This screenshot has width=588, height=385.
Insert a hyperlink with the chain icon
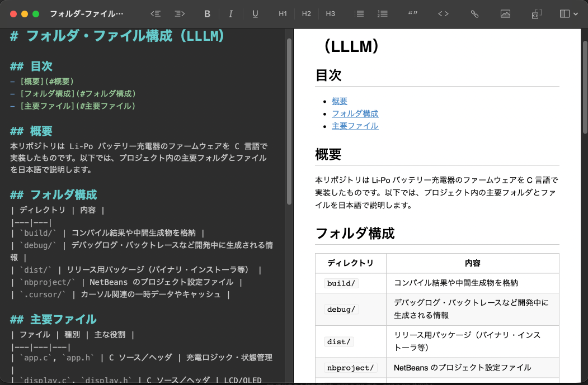click(x=474, y=14)
